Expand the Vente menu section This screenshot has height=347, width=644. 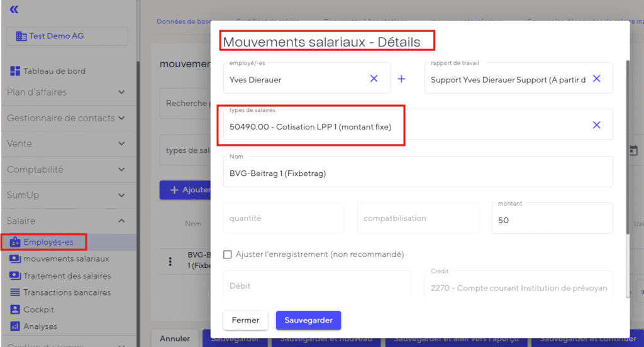(121, 144)
